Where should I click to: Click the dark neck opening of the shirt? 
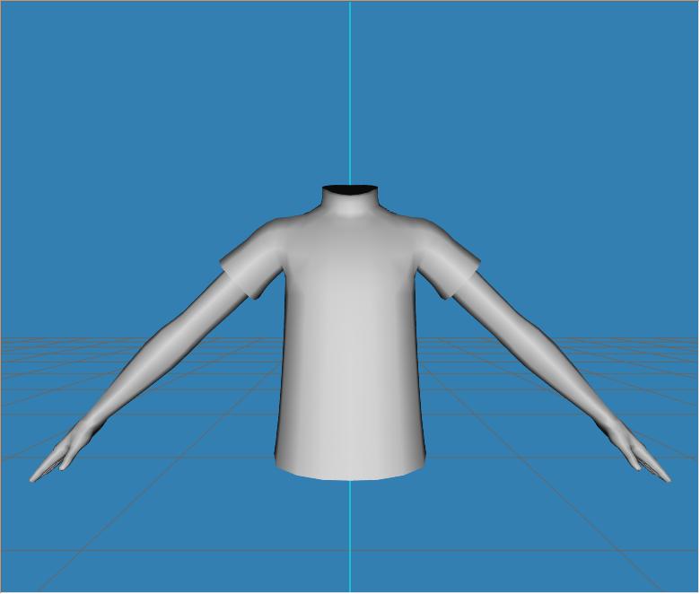pyautogui.click(x=350, y=189)
